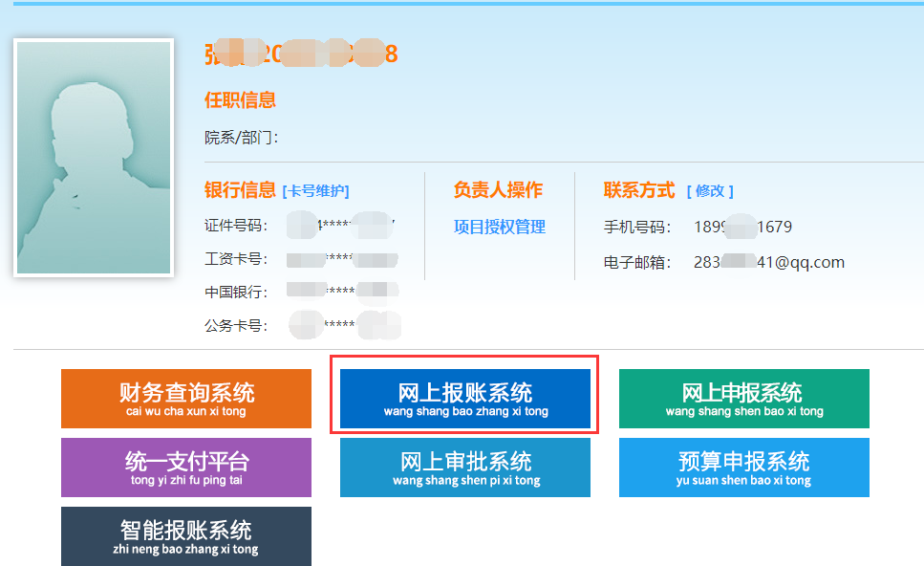
Task: Open 项目授权管理 link
Action: pos(499,227)
